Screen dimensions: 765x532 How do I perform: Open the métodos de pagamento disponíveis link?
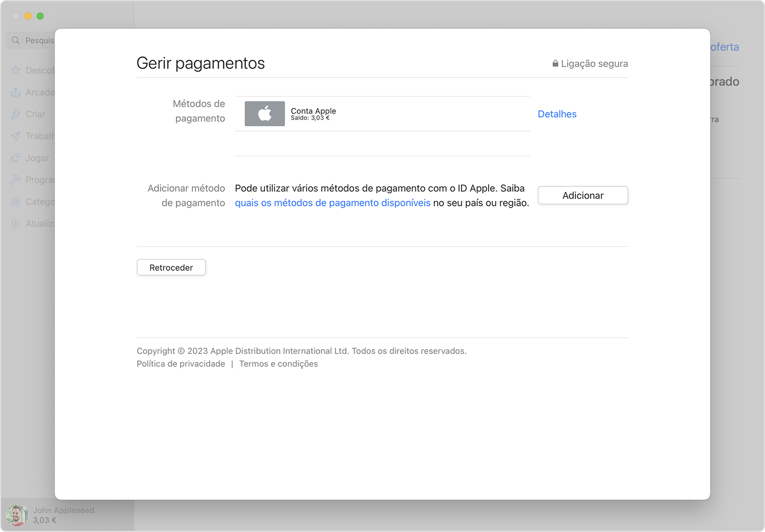point(333,203)
